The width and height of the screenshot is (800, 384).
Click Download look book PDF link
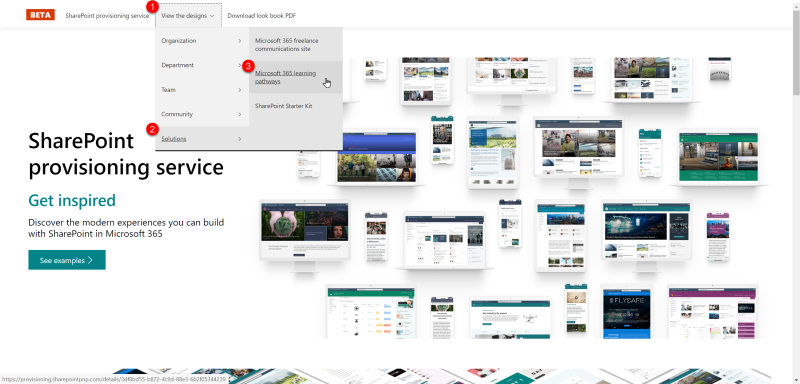click(262, 16)
